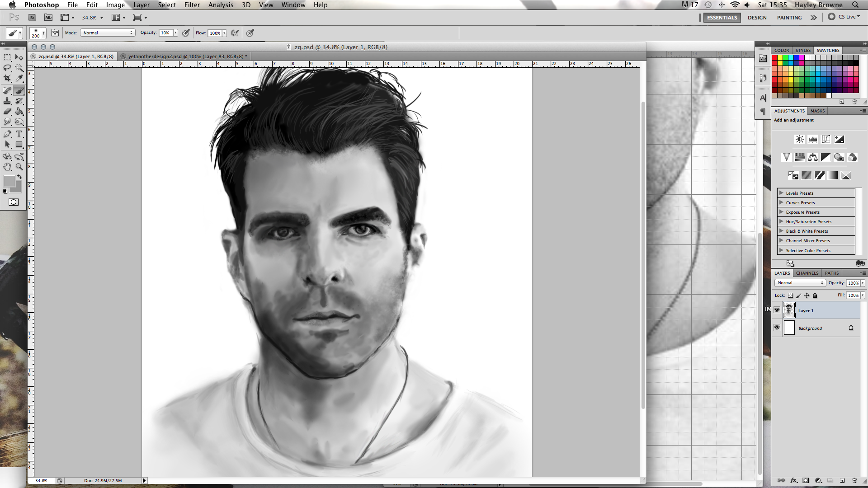Open layer blend mode dropdown
Image resolution: width=868 pixels, height=488 pixels.
pos(800,283)
